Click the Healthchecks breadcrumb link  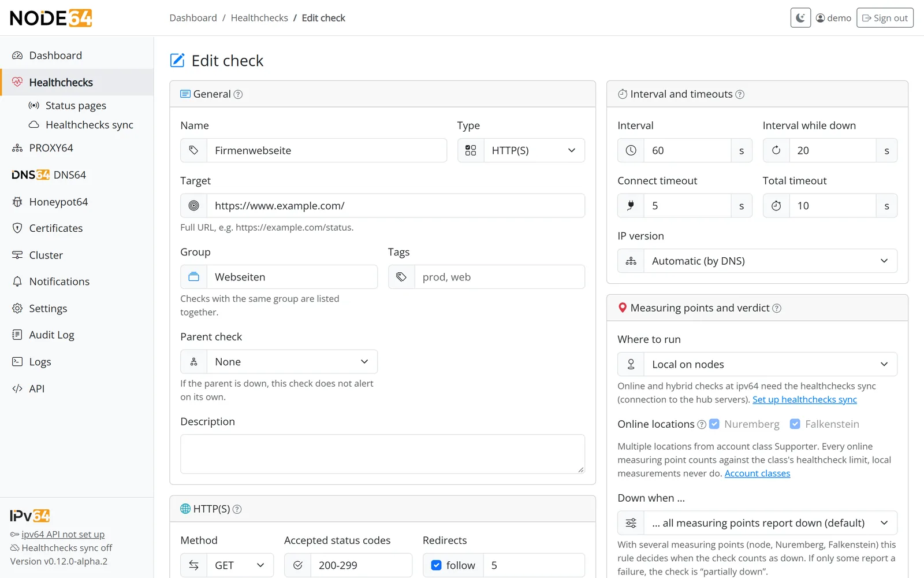coord(259,18)
